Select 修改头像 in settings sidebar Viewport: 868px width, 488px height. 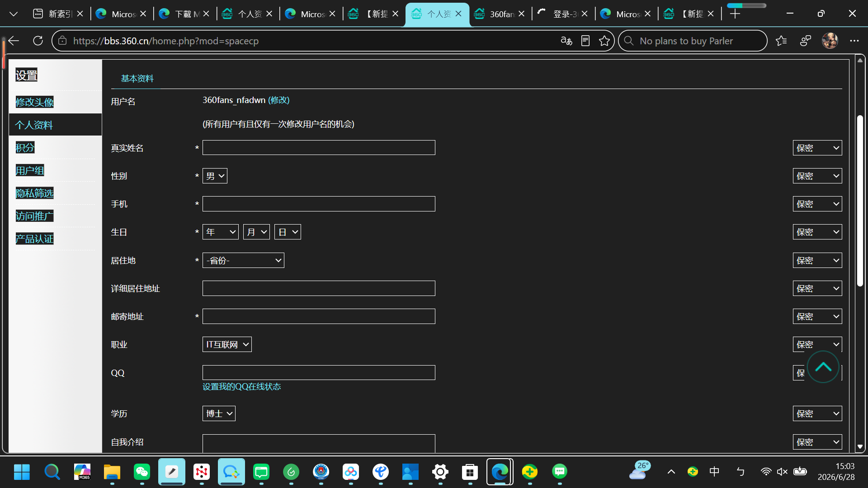click(x=35, y=102)
